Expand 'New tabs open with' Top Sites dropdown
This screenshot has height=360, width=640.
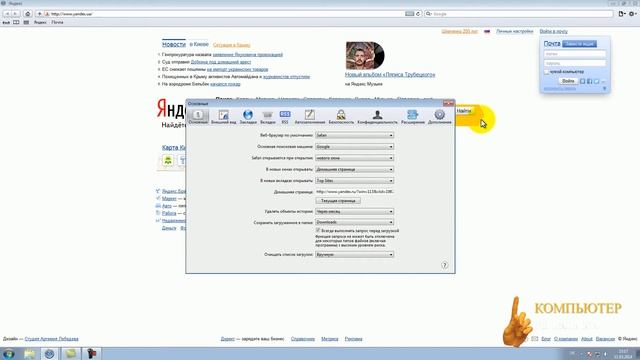[354, 180]
